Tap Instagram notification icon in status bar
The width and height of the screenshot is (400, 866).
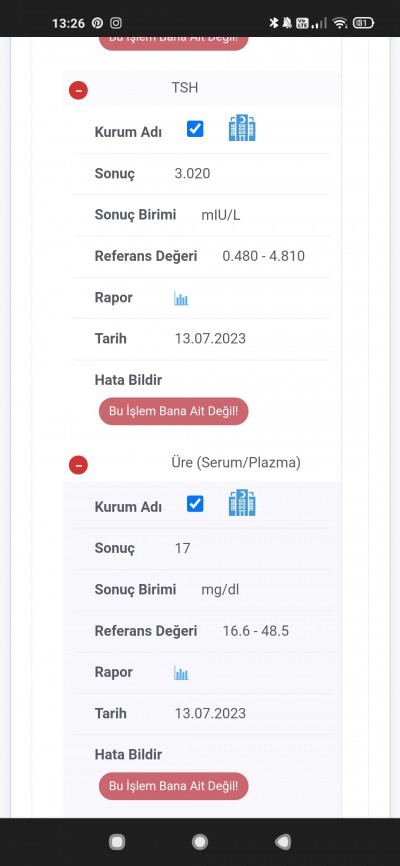pos(116,23)
